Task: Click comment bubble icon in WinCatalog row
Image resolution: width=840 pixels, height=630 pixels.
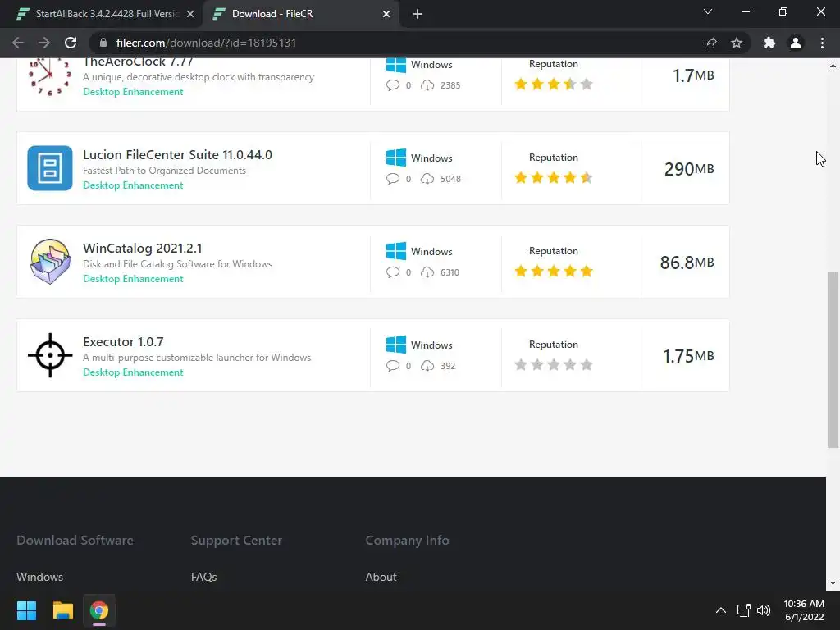Action: 393,272
